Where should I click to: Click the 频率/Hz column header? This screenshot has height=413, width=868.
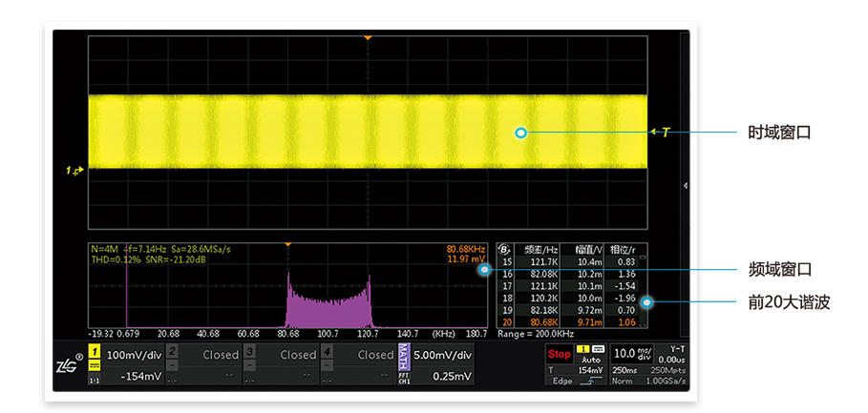[x=541, y=251]
